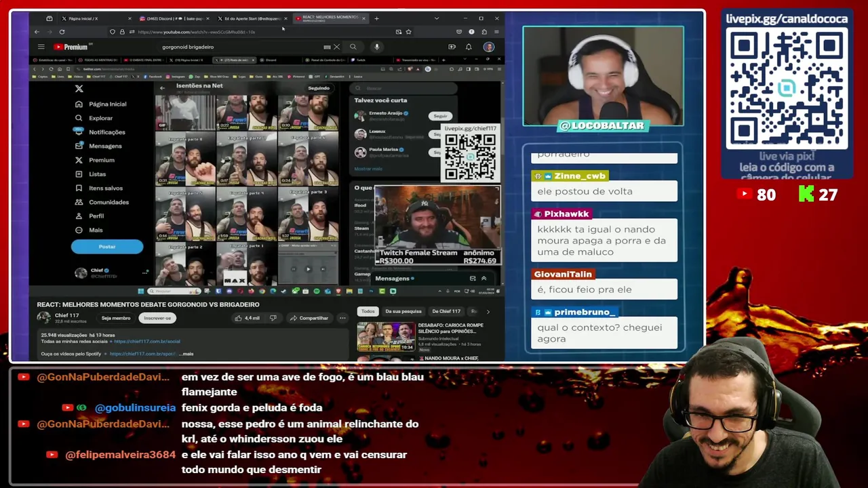
Task: Like the video showing 4,4 mil
Action: tap(247, 318)
